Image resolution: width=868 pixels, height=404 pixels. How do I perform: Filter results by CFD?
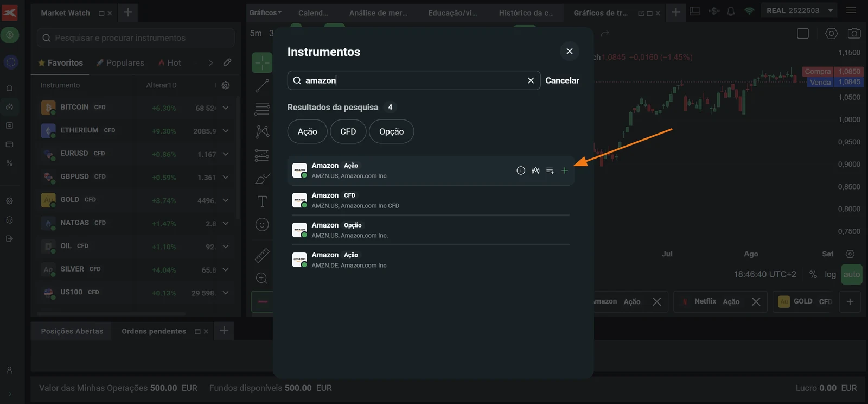click(x=348, y=131)
